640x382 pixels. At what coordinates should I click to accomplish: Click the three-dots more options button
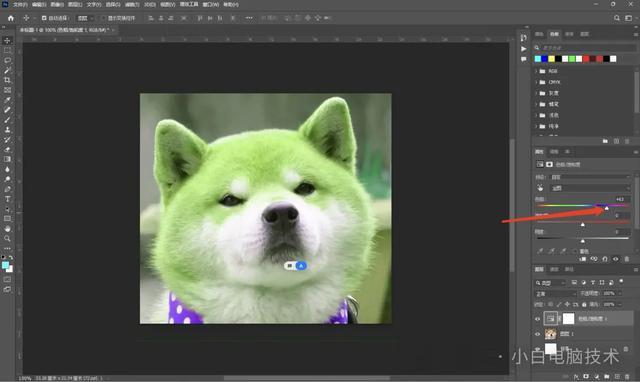click(x=249, y=18)
